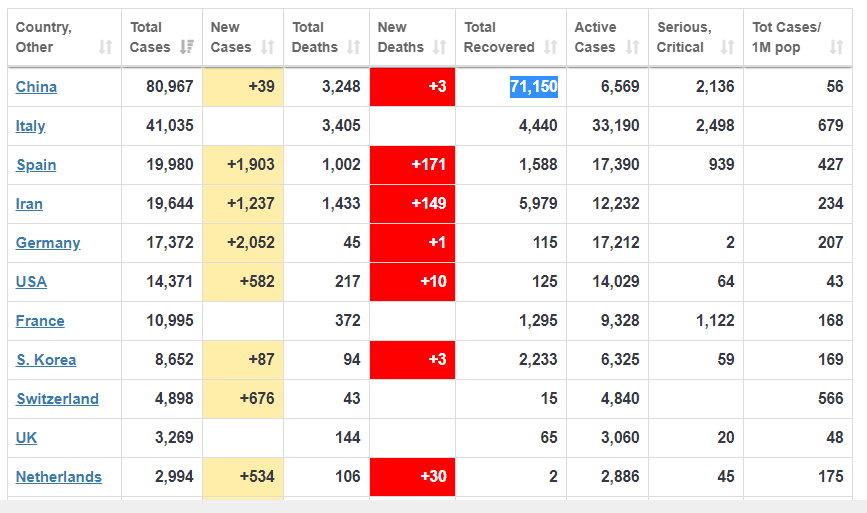
Task: Click Italy's cases per million 679
Action: [831, 125]
